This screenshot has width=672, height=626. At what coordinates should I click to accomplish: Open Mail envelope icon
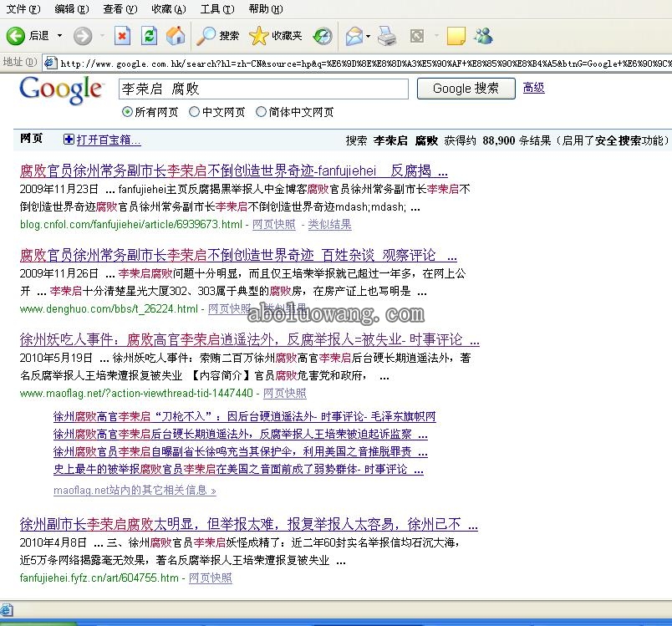[x=354, y=36]
